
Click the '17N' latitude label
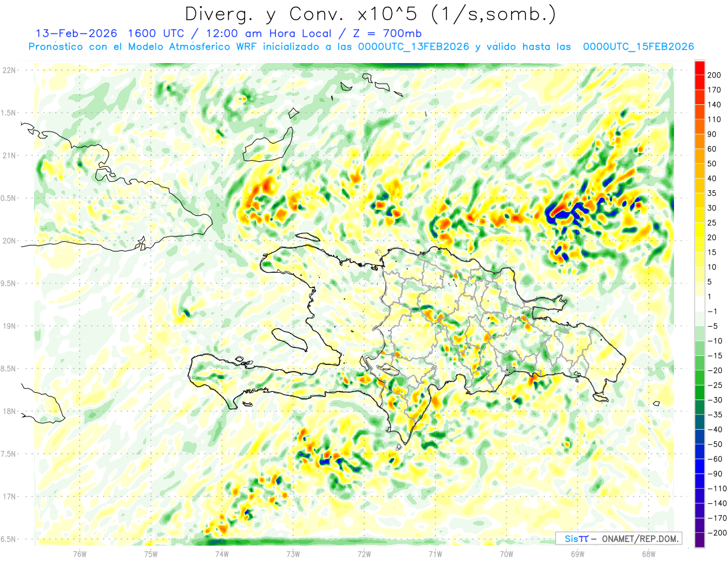pyautogui.click(x=9, y=497)
